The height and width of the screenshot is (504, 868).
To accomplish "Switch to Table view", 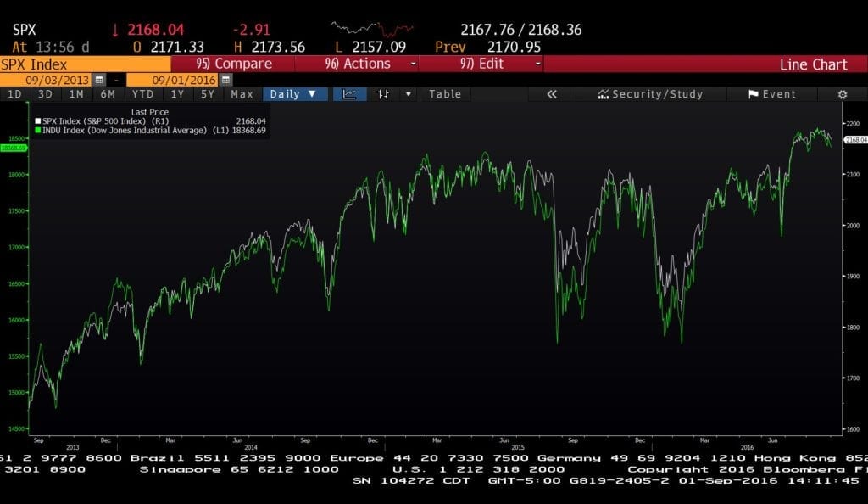I will [x=444, y=94].
